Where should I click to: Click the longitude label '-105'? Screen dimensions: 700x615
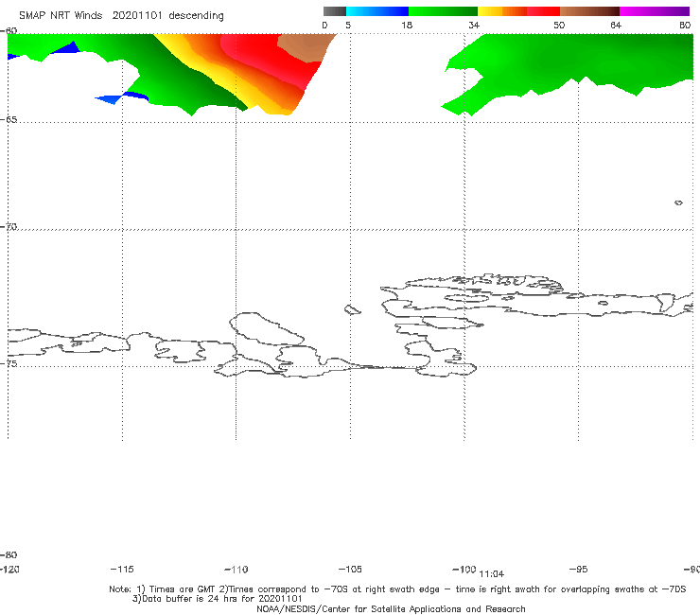350,569
